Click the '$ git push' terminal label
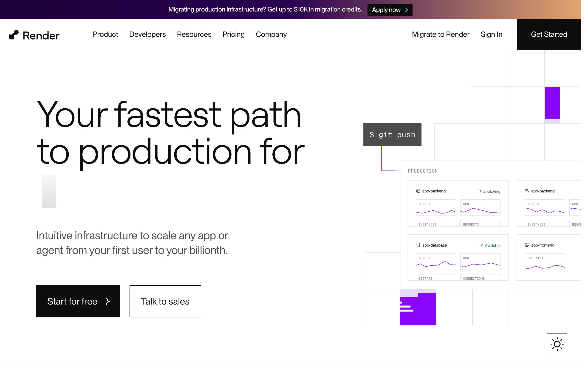This screenshot has height=368, width=588. (x=392, y=135)
